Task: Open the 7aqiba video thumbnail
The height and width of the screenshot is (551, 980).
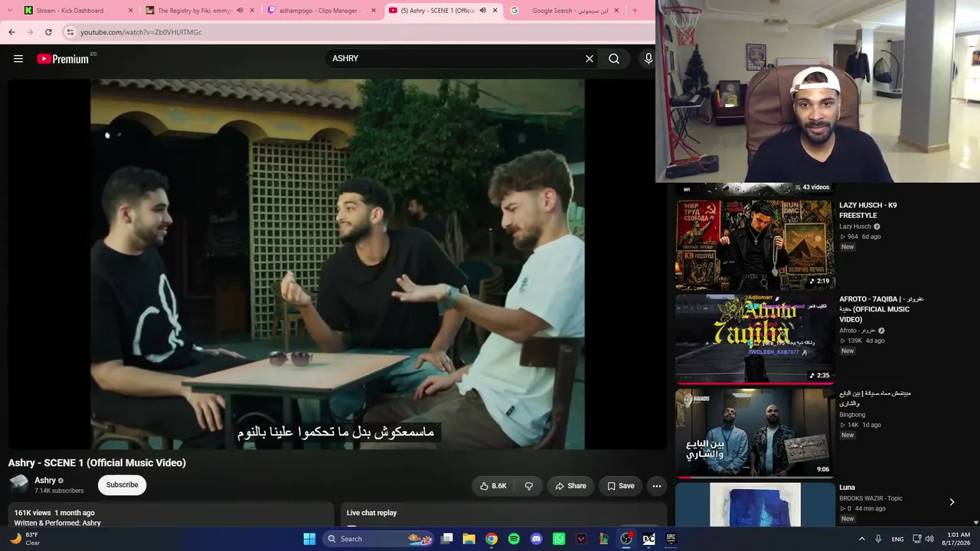Action: (754, 338)
